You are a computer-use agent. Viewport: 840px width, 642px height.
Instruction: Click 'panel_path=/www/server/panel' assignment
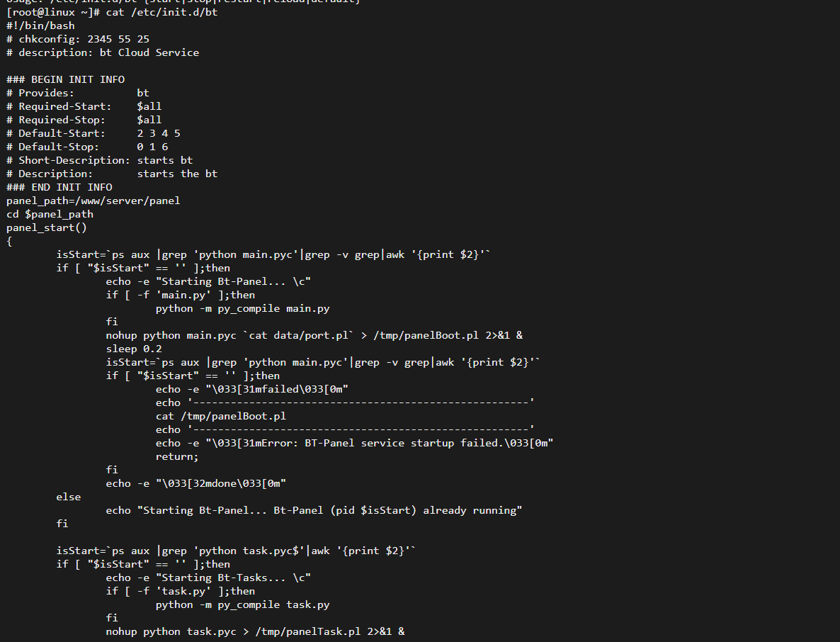pyautogui.click(x=93, y=201)
